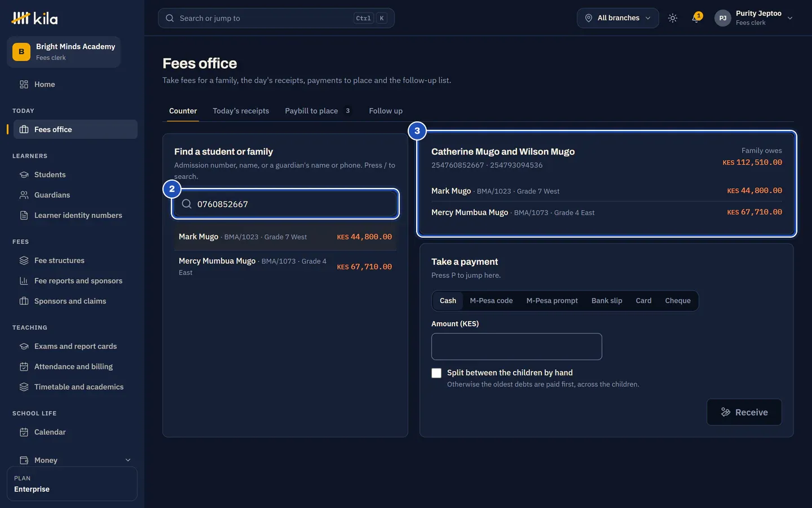Click the Learner identity numbers document icon
This screenshot has height=508, width=812.
pyautogui.click(x=24, y=215)
